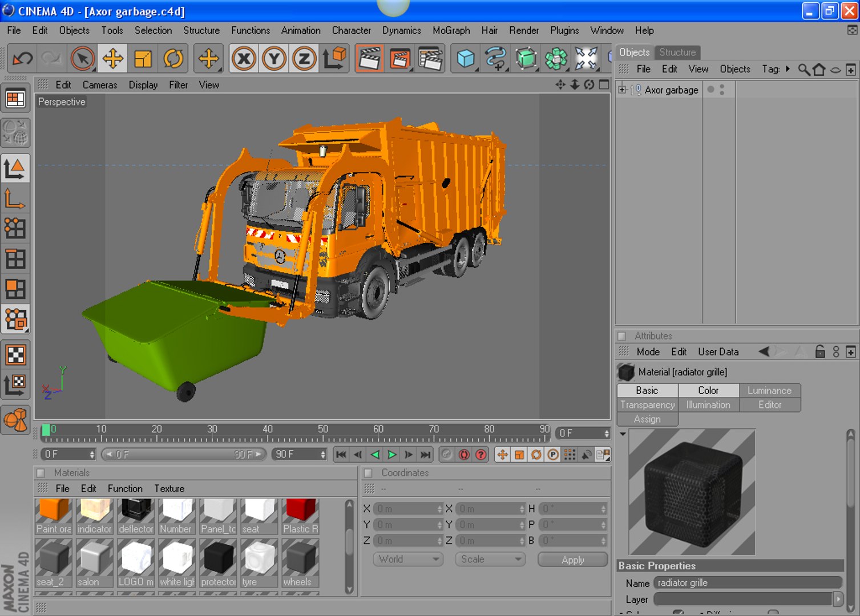Toggle Z axis lock

point(304,58)
